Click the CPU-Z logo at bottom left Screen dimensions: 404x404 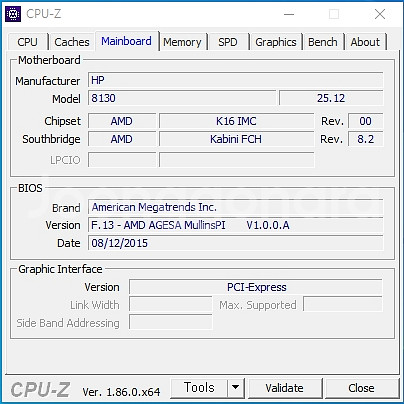click(40, 390)
